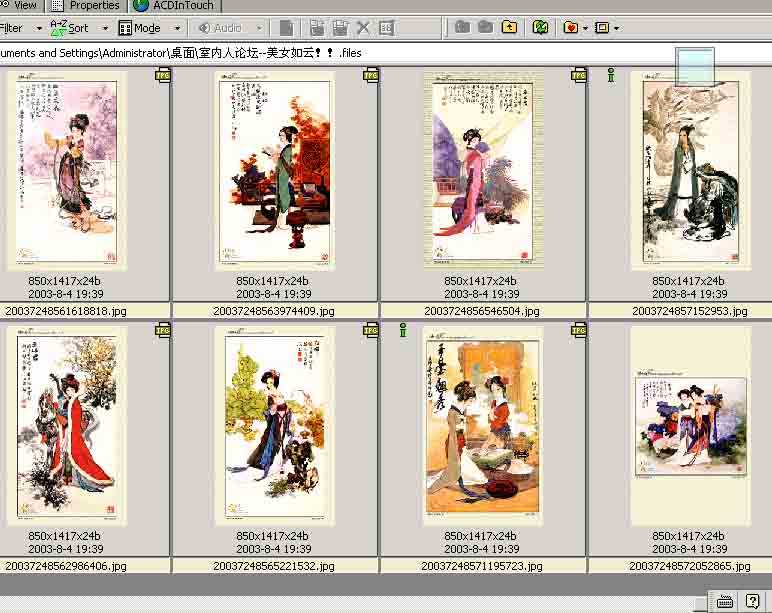Expand the Sort dropdown arrow
This screenshot has height=613, width=772.
(x=105, y=29)
